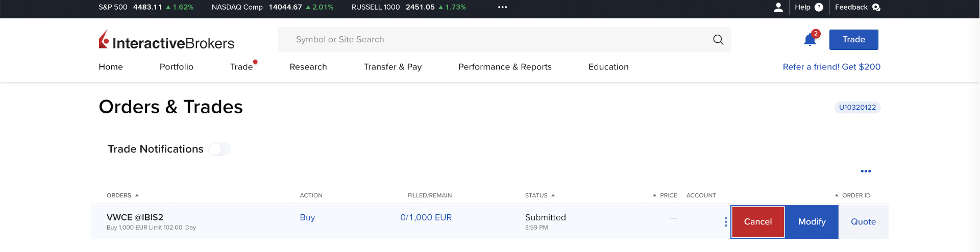
Task: Open the vertical dots menu on VWCE order
Action: [x=726, y=222]
